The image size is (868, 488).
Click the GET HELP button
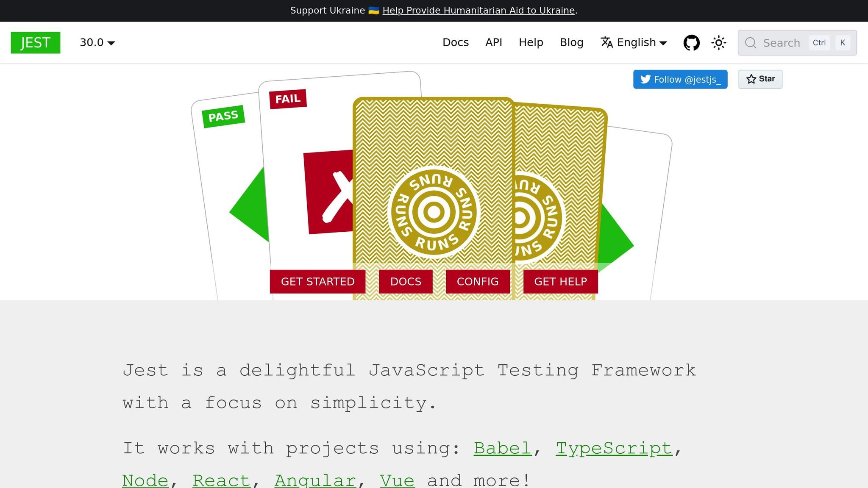(x=560, y=282)
